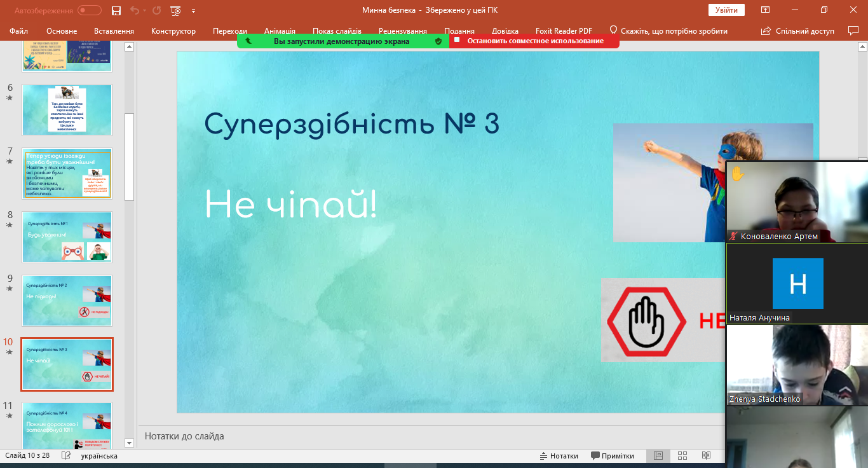The width and height of the screenshot is (868, 468).
Task: Select slide 10 thumbnail Не чіпай
Action: [x=67, y=364]
